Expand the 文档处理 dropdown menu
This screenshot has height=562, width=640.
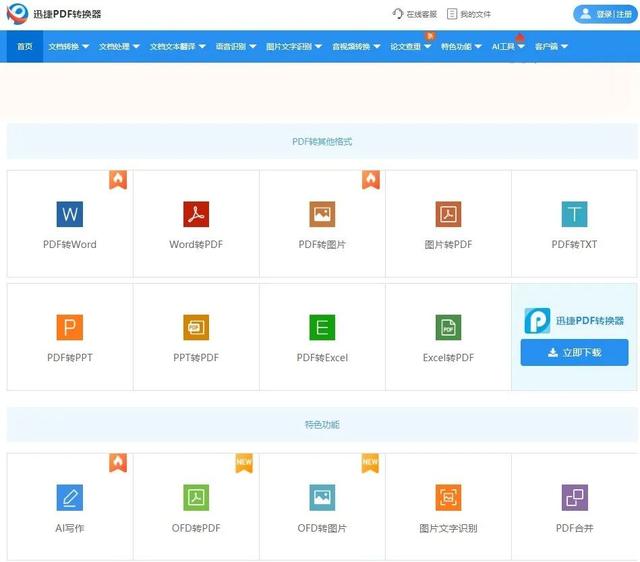[x=119, y=47]
